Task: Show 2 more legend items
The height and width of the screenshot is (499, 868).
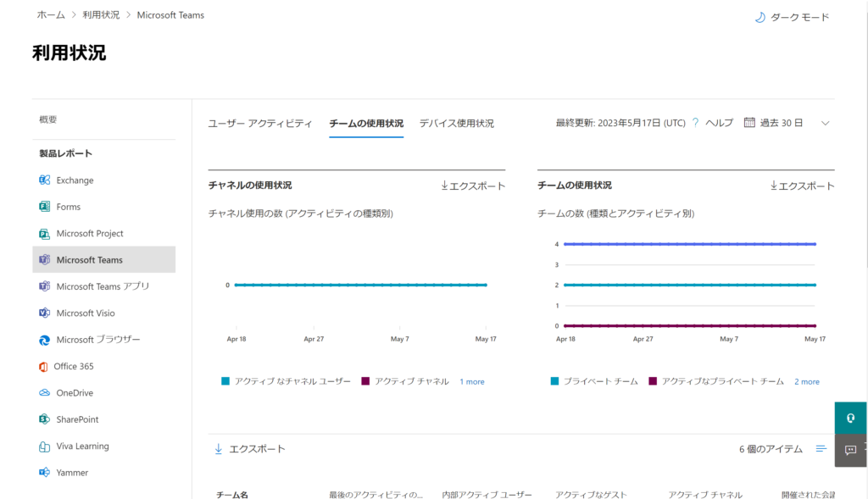Action: [x=807, y=382]
